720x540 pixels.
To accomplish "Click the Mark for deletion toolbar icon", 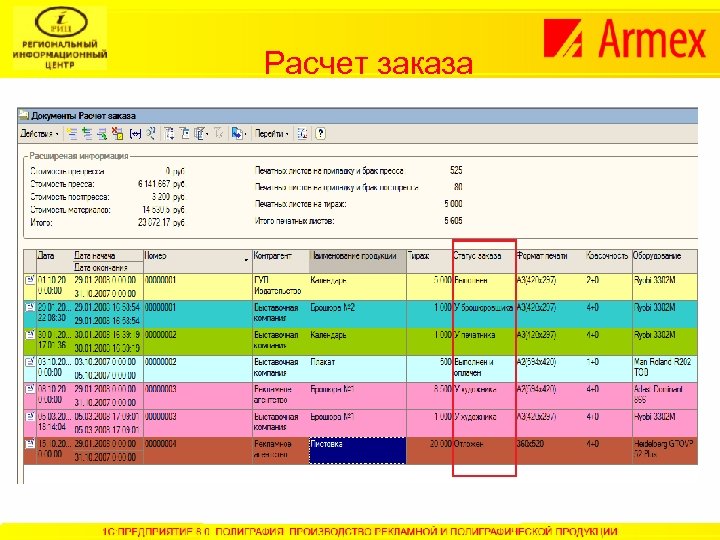I will 118,134.
